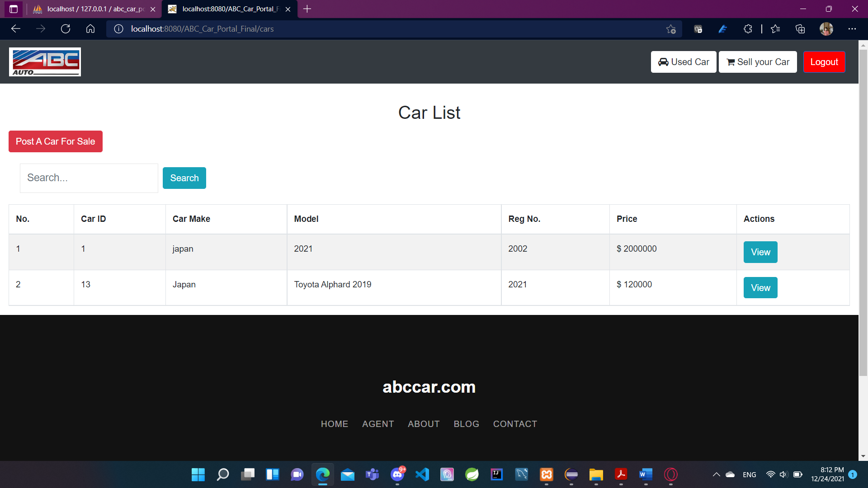
Task: Click the Logout button
Action: tap(824, 62)
